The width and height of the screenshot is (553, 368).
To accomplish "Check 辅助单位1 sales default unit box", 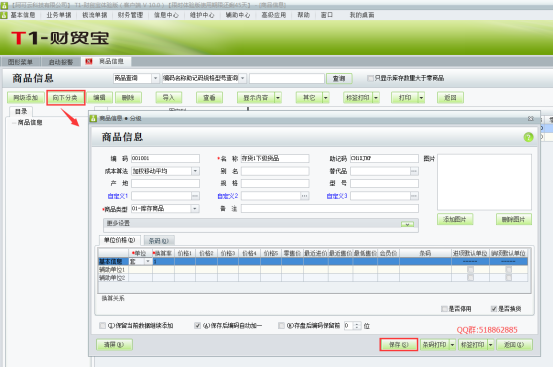I will 508,270.
